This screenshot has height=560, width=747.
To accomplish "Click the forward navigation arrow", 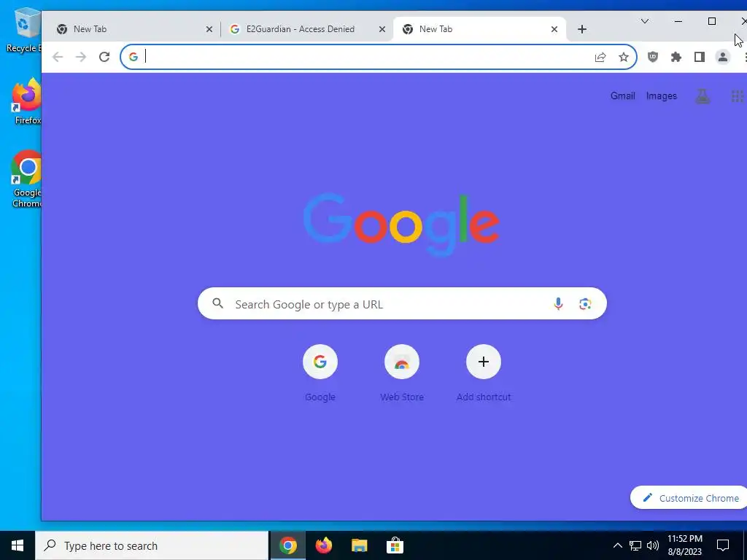I will tap(81, 57).
